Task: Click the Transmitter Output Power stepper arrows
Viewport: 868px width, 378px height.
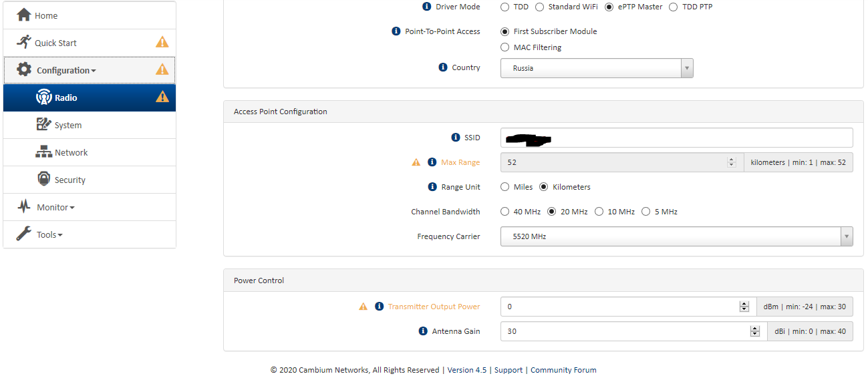Action: (744, 307)
